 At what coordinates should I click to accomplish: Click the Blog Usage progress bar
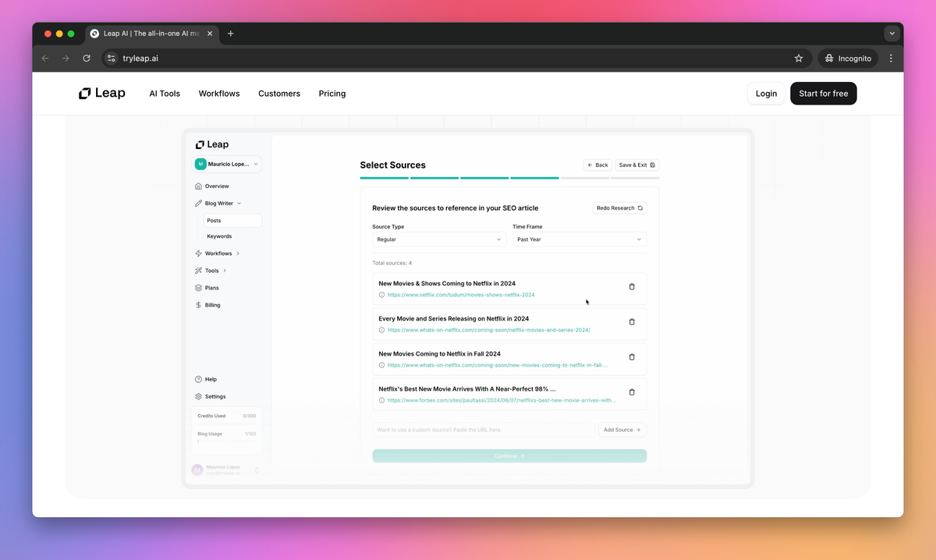pos(227,441)
